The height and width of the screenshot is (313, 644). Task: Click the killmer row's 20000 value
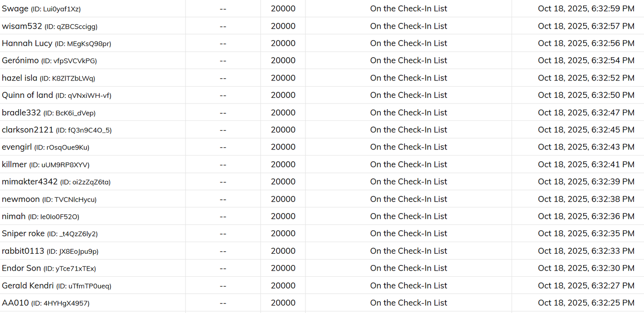coord(283,164)
